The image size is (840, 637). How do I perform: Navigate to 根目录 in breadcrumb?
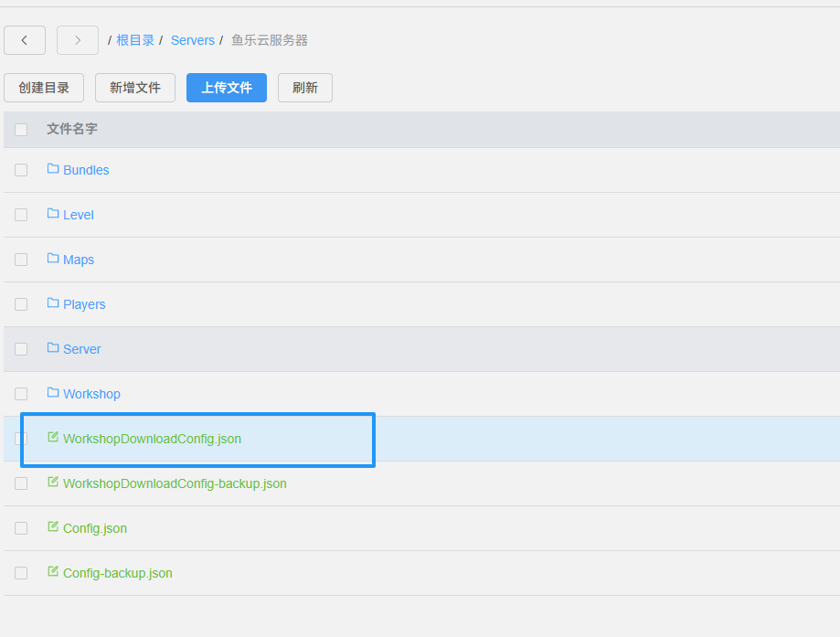(135, 40)
